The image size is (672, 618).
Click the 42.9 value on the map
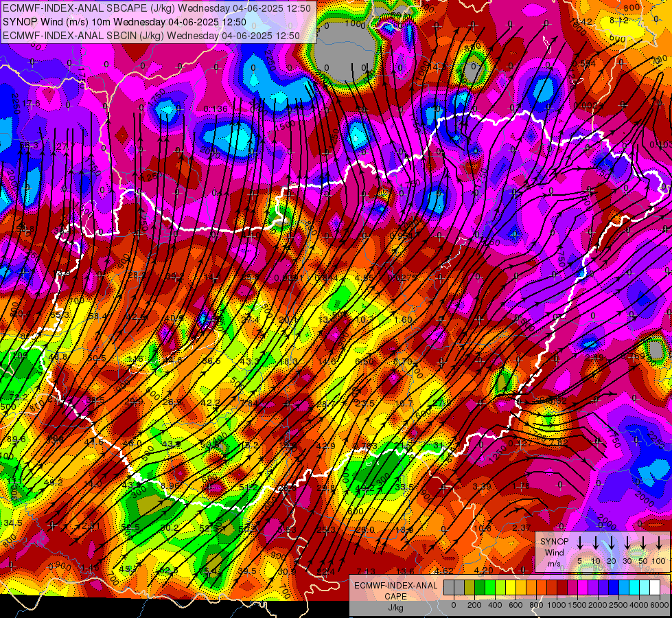tap(325, 446)
